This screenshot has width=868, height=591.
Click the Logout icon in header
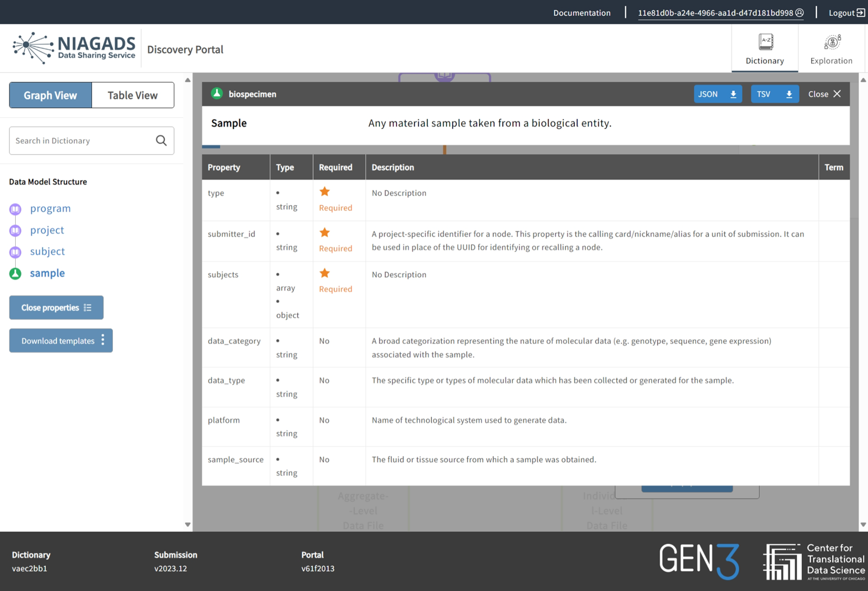click(861, 13)
